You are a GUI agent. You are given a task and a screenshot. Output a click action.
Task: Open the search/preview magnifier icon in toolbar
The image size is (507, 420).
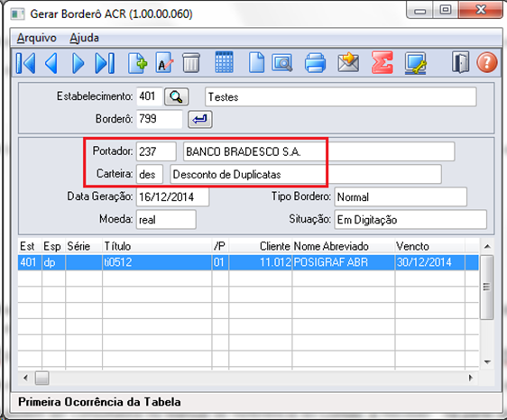point(282,63)
